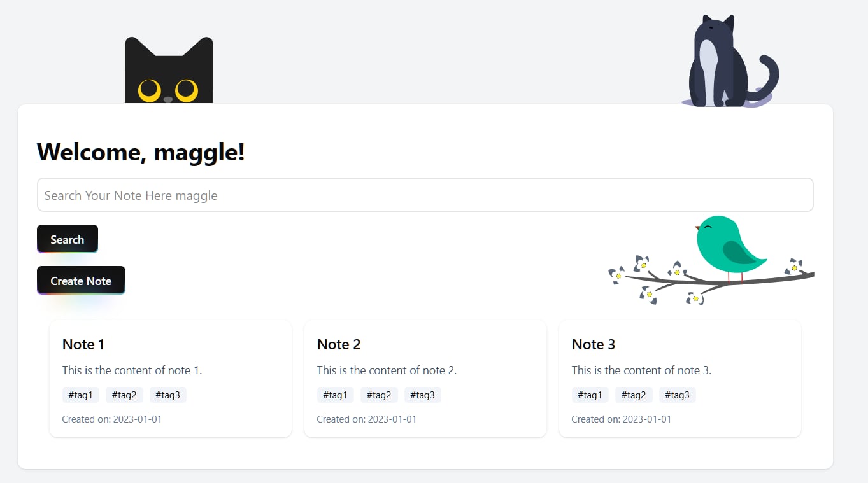The width and height of the screenshot is (868, 483).
Task: Click the Note 2 content text
Action: coord(387,370)
